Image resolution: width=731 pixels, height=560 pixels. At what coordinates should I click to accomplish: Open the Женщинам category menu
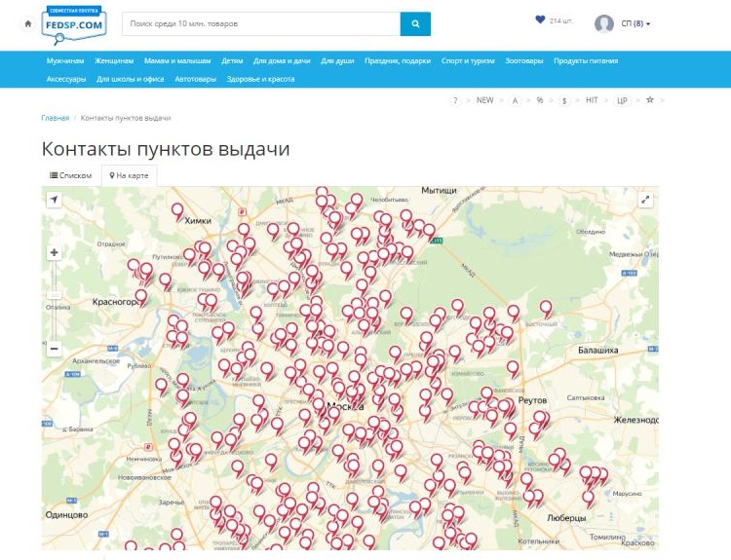click(x=114, y=60)
